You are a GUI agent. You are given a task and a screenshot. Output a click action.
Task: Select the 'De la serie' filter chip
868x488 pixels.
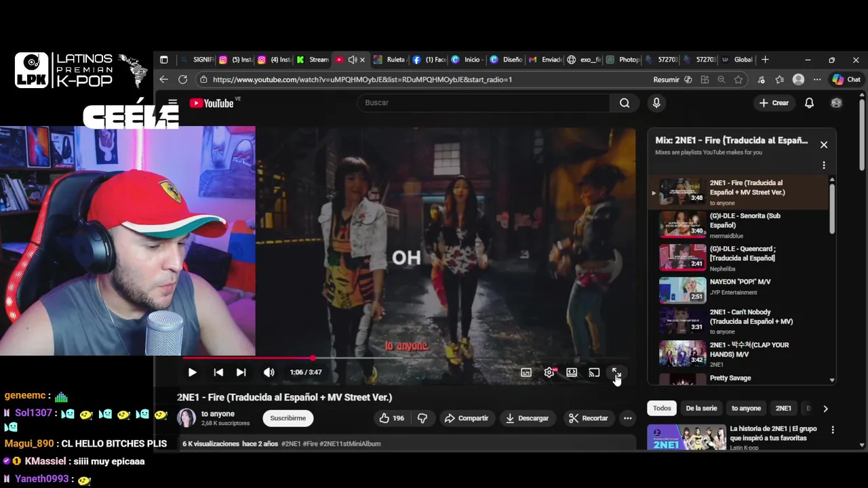tap(701, 408)
